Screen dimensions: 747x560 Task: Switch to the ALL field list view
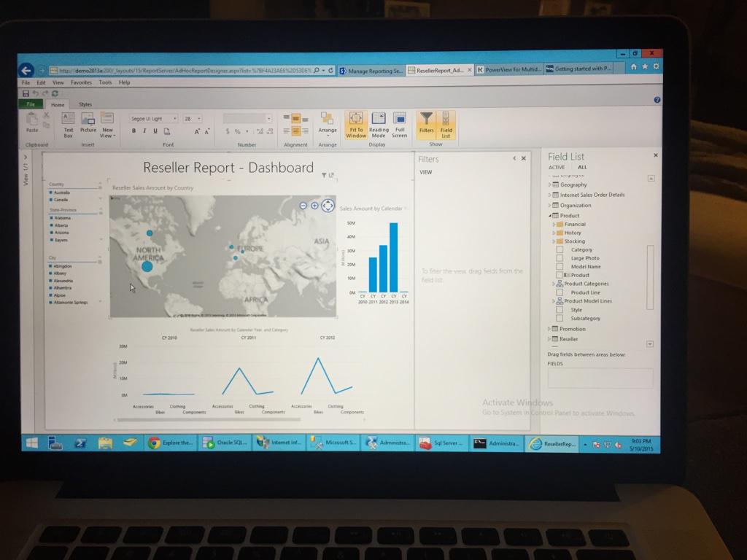click(582, 167)
